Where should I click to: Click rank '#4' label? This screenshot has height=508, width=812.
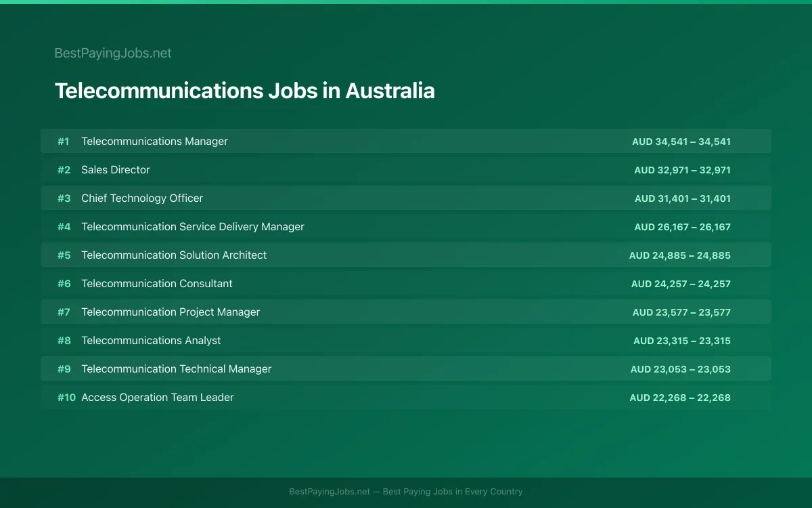click(x=64, y=227)
